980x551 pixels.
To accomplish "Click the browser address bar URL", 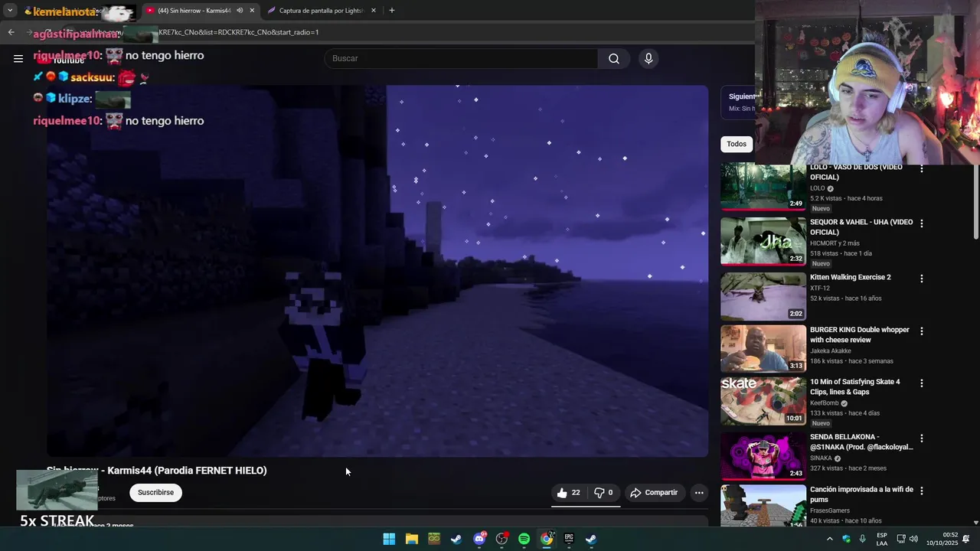I will pyautogui.click(x=237, y=32).
